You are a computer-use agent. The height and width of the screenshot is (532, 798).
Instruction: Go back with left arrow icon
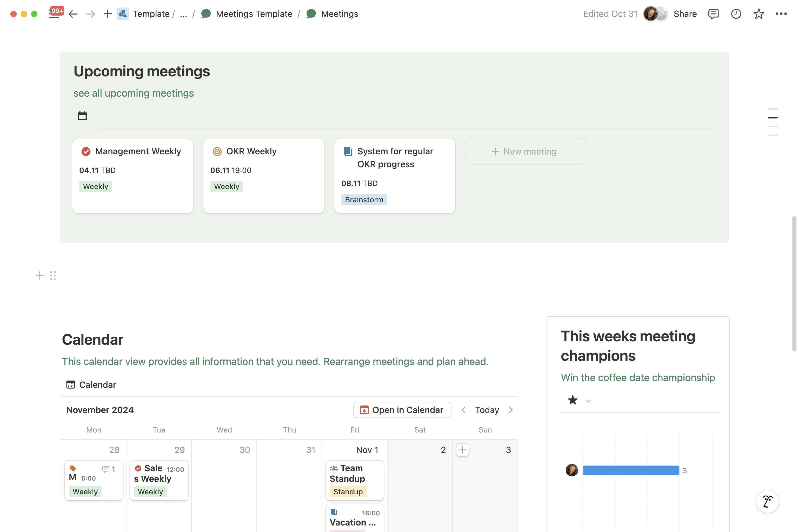click(x=73, y=14)
